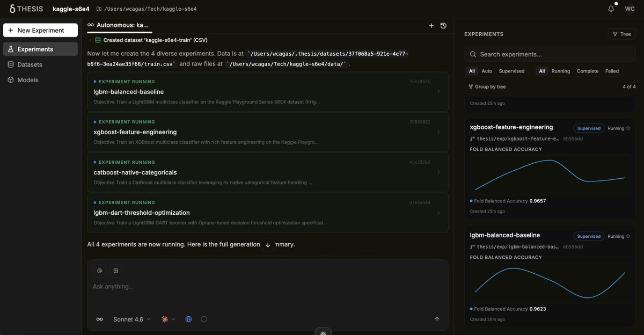Expand the Created dataset step
Screen dimensions: 644x335
pyautogui.click(x=90, y=40)
